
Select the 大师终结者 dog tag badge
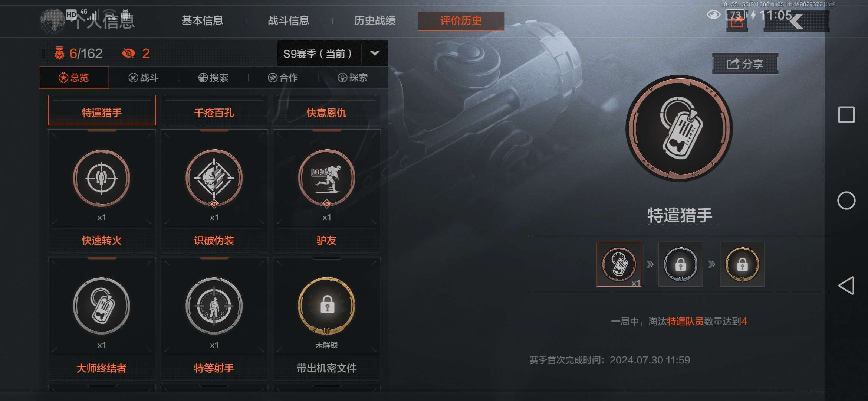[102, 306]
